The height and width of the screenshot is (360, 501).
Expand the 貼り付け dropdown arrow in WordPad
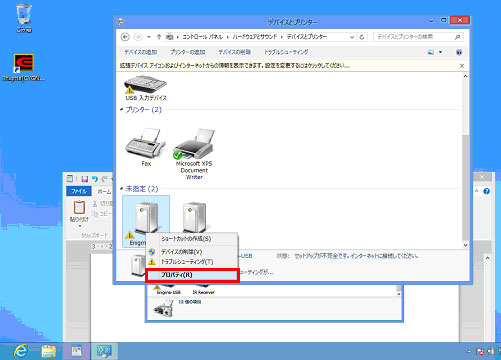tap(79, 226)
